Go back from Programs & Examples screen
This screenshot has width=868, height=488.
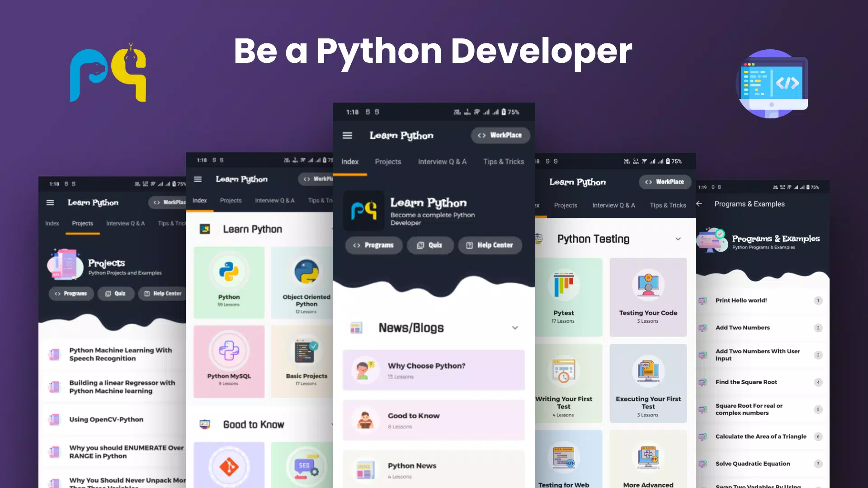click(699, 204)
